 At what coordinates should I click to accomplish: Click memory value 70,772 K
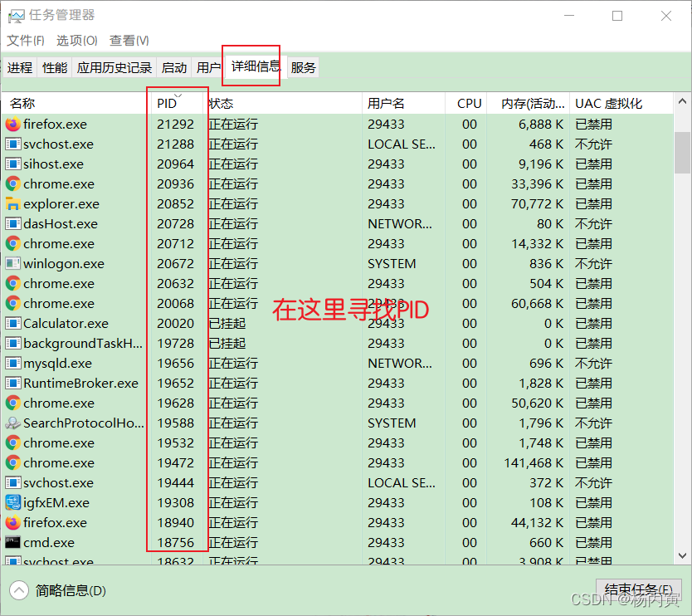[537, 203]
